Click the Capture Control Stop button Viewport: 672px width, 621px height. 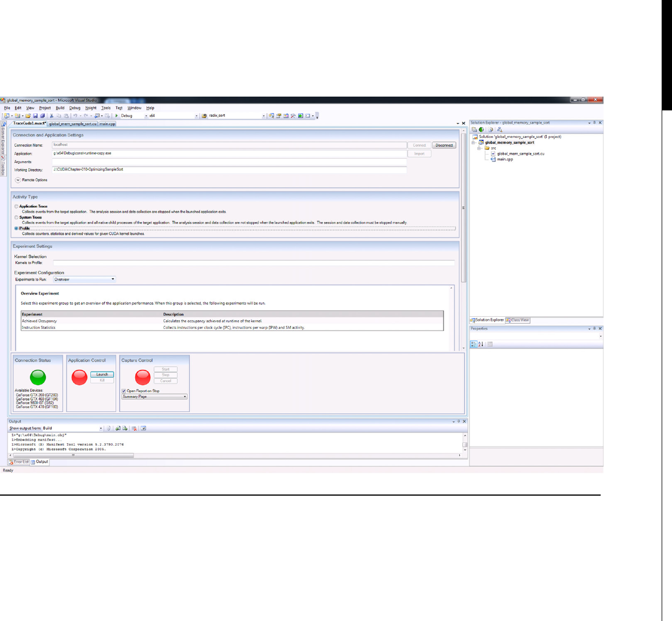[166, 375]
